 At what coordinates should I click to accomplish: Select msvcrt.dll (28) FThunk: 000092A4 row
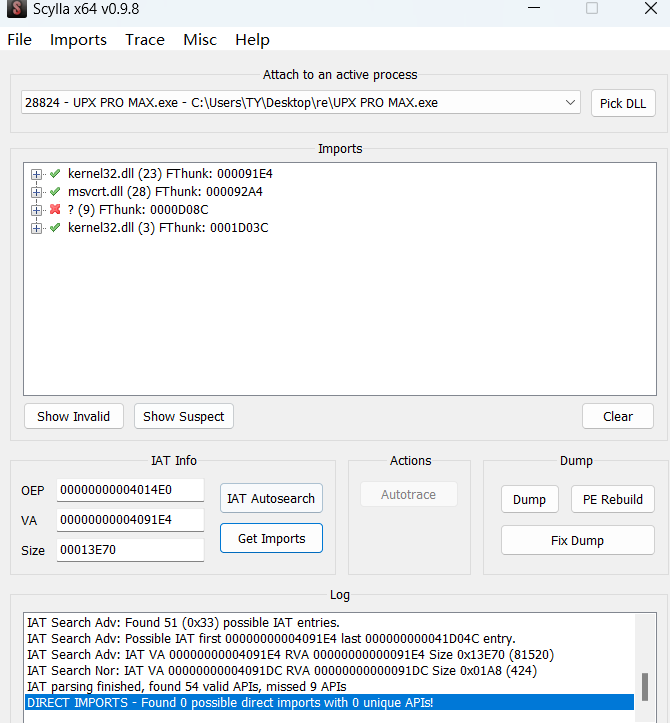coord(165,192)
